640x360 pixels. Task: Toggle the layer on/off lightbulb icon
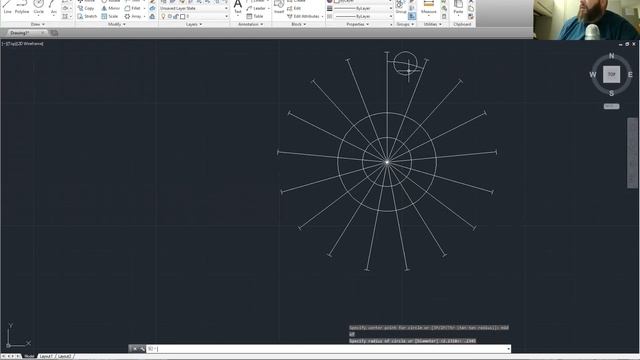click(x=163, y=16)
